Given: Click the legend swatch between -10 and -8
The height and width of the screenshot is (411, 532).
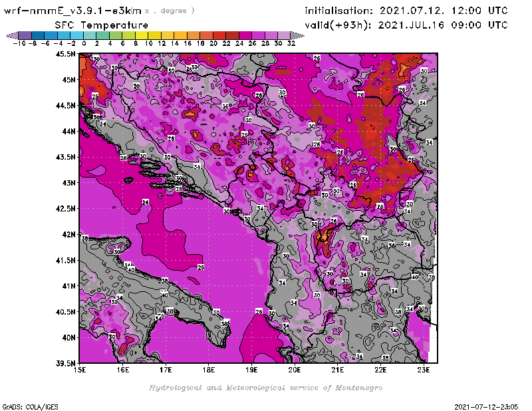Looking at the screenshot, I should tap(25, 35).
